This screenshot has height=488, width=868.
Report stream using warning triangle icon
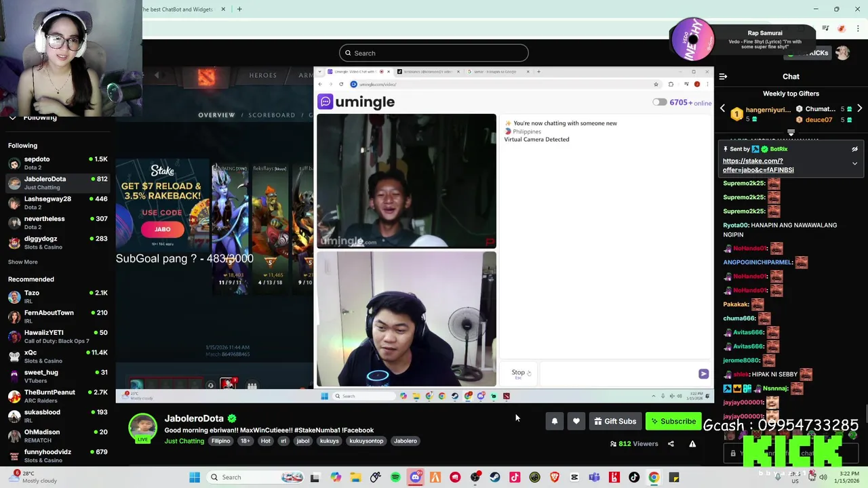pyautogui.click(x=692, y=444)
